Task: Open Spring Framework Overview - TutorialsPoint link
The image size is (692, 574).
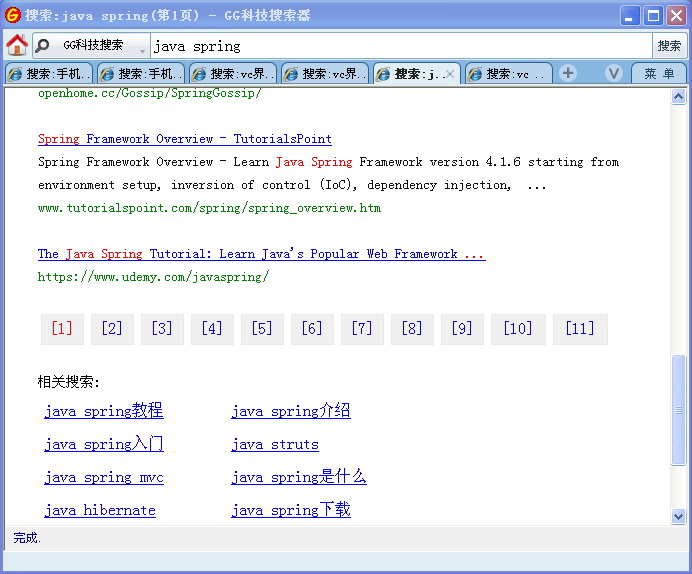Action: [x=184, y=139]
